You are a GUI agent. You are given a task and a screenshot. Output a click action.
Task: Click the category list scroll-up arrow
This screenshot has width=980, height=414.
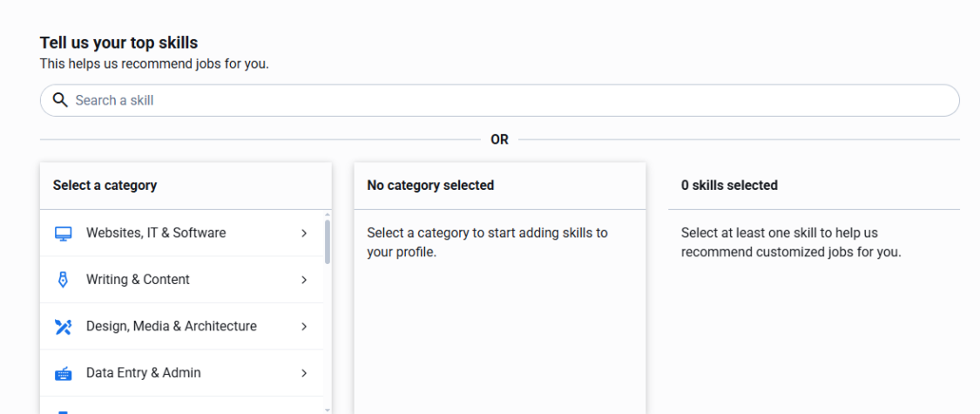tap(328, 214)
